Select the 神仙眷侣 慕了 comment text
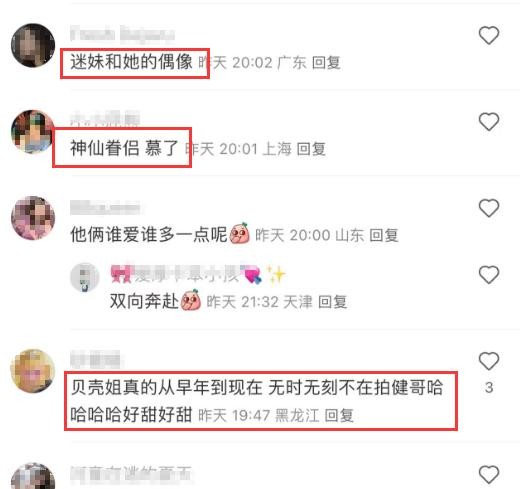The width and height of the screenshot is (525, 489). 124,148
